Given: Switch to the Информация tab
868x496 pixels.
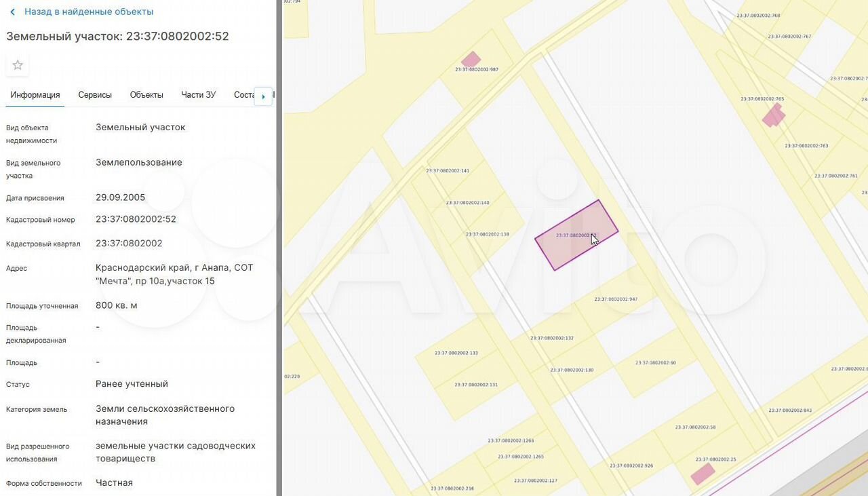Looking at the screenshot, I should point(35,95).
